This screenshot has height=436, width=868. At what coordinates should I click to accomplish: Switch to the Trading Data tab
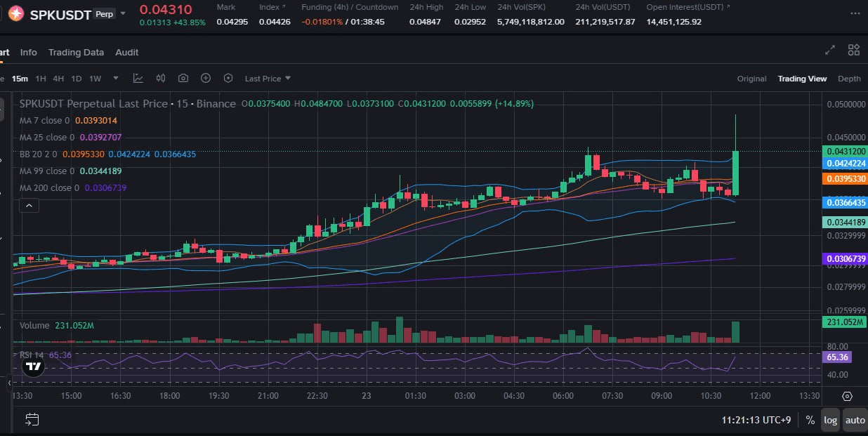[x=76, y=53]
